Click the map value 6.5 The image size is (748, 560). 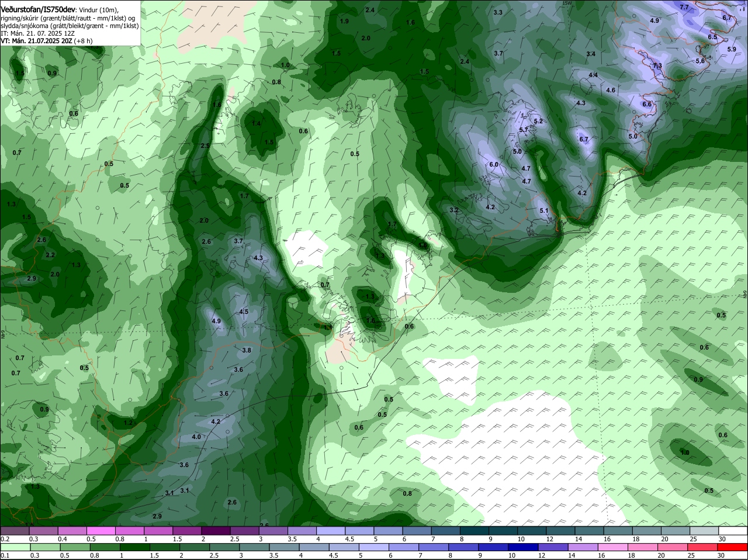712,37
